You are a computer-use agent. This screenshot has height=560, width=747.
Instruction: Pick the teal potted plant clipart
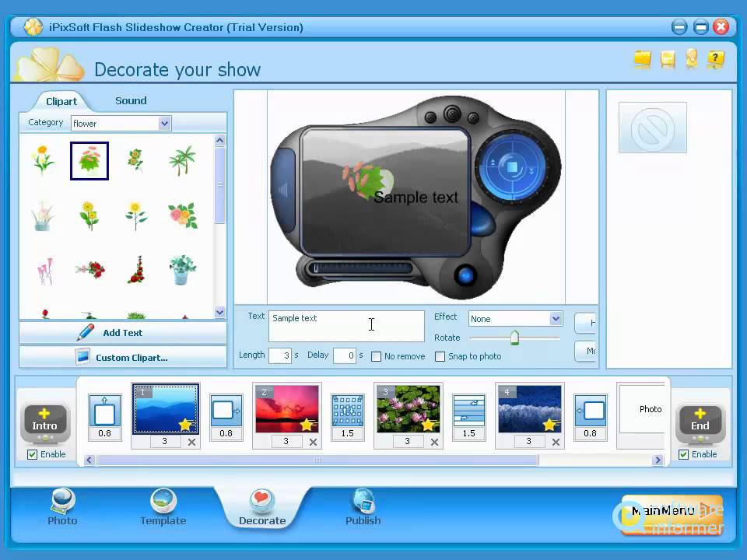click(x=182, y=270)
